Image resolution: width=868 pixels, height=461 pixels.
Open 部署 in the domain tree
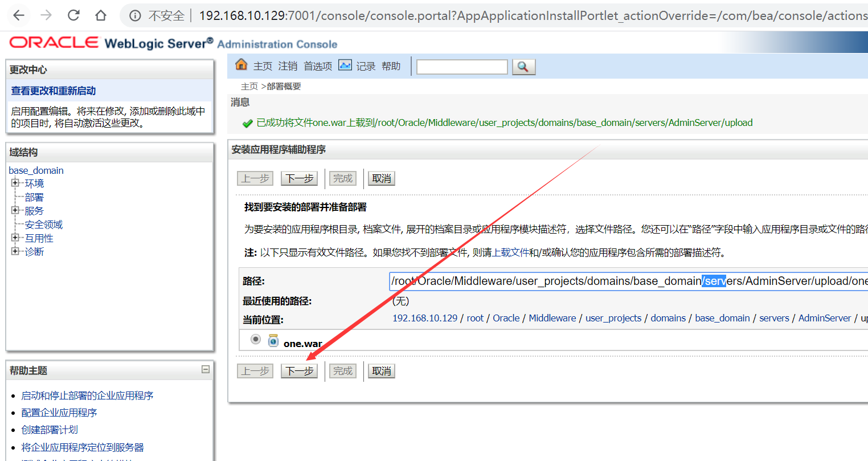(34, 197)
